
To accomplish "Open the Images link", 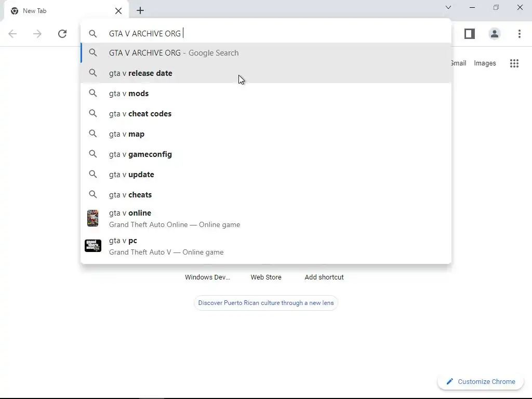I will click(x=485, y=63).
